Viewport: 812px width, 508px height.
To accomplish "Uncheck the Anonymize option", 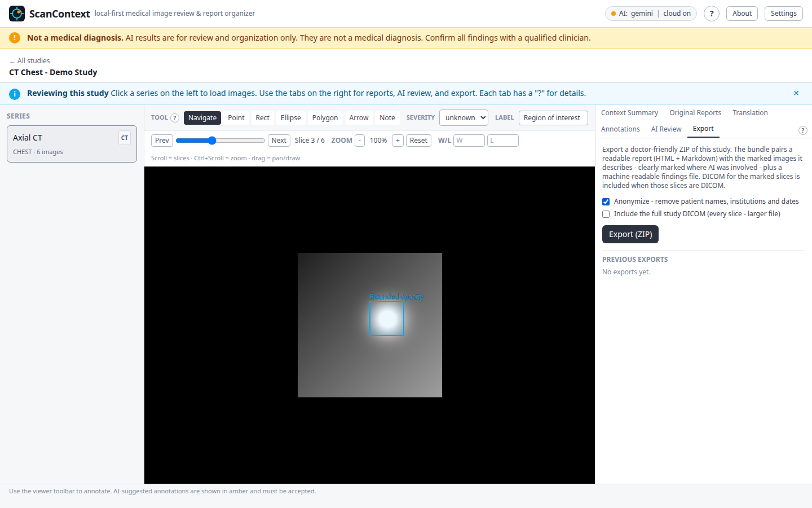I will [606, 202].
